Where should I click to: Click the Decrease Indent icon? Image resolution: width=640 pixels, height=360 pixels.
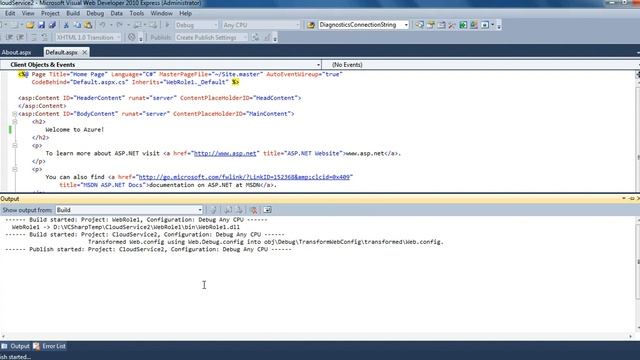9,38
